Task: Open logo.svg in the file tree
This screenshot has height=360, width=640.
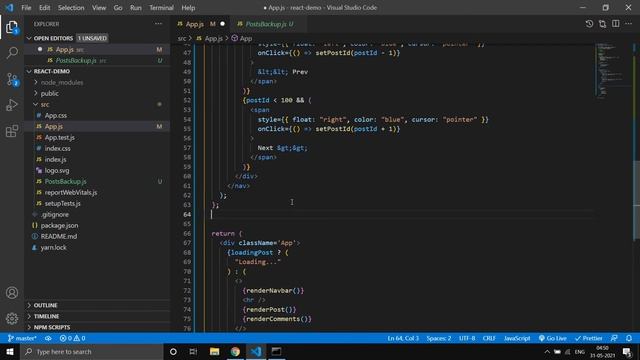Action: tap(98, 170)
